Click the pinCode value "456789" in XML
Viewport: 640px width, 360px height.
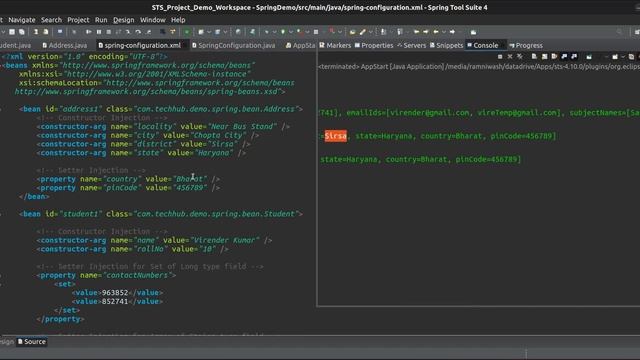[190, 188]
